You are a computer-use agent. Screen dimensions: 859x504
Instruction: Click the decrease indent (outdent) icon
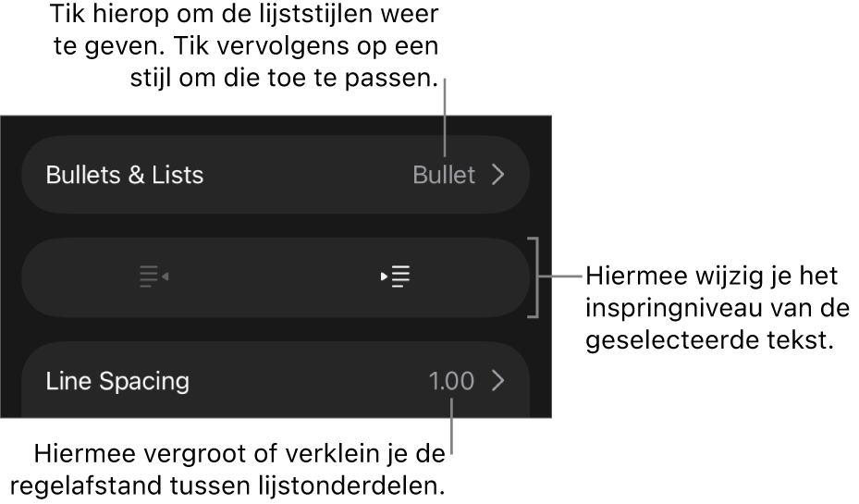[154, 277]
